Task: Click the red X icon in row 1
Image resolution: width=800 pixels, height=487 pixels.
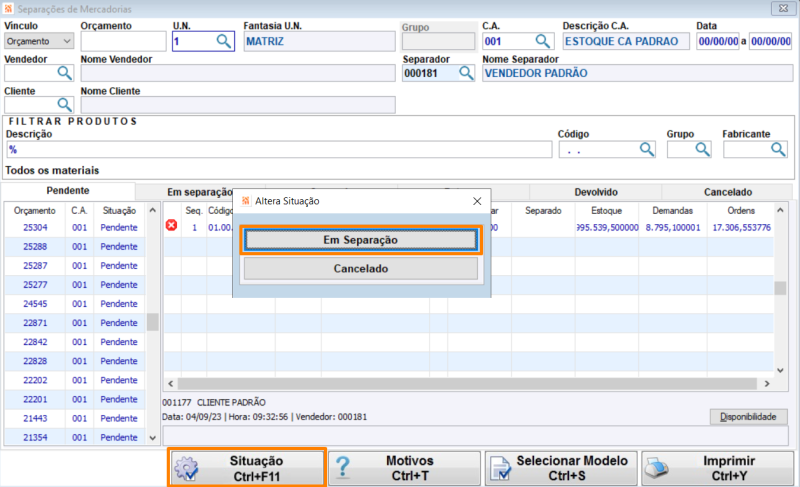Action: [x=171, y=225]
